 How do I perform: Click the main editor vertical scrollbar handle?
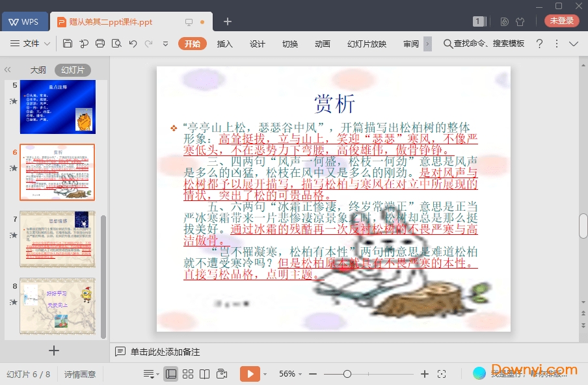583,226
